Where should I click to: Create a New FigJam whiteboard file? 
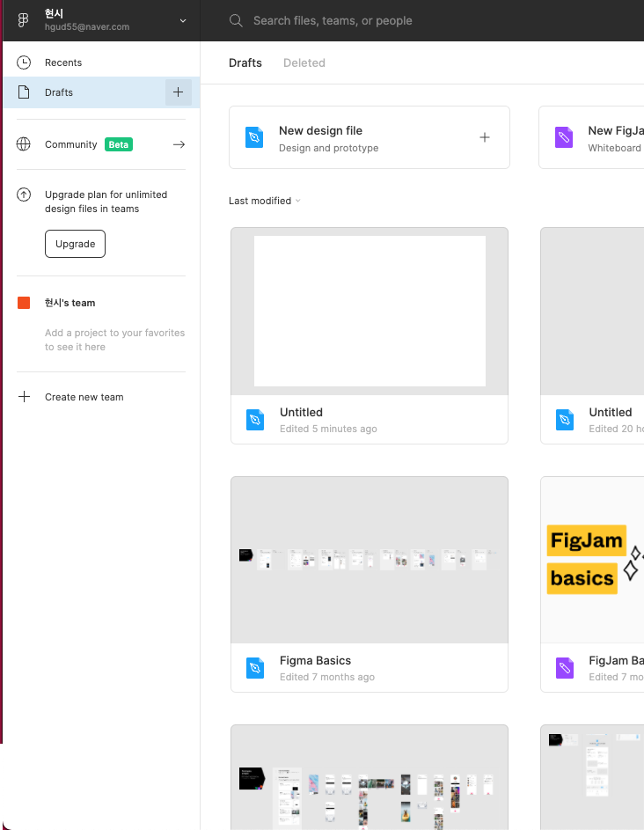point(591,137)
